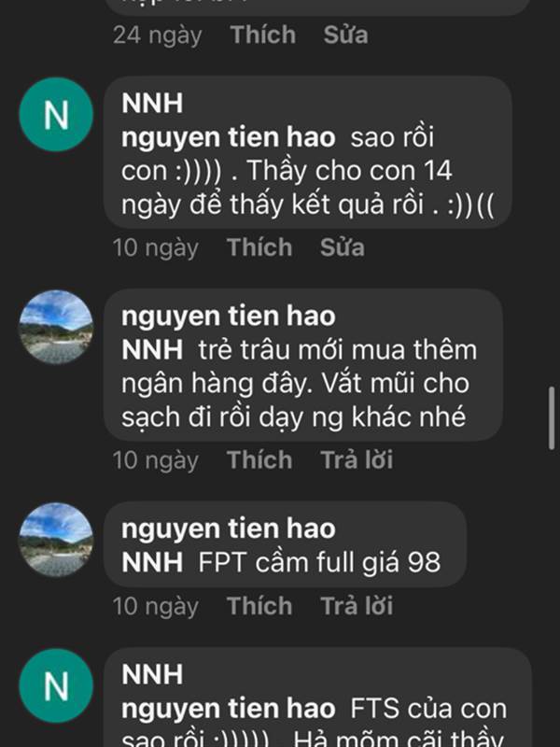Edit NNH's 'Thầy cho con 14 ngày' comment
The width and height of the screenshot is (560, 747).
(x=343, y=247)
